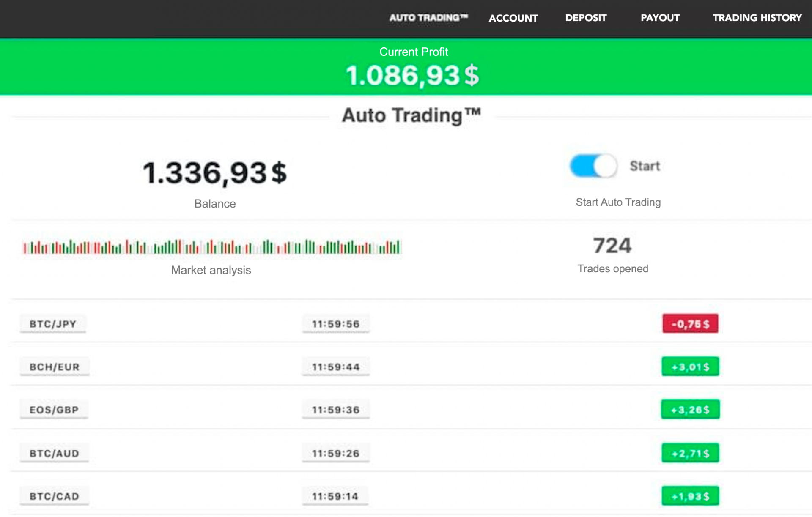Click the +2,71$ profit badge

690,453
